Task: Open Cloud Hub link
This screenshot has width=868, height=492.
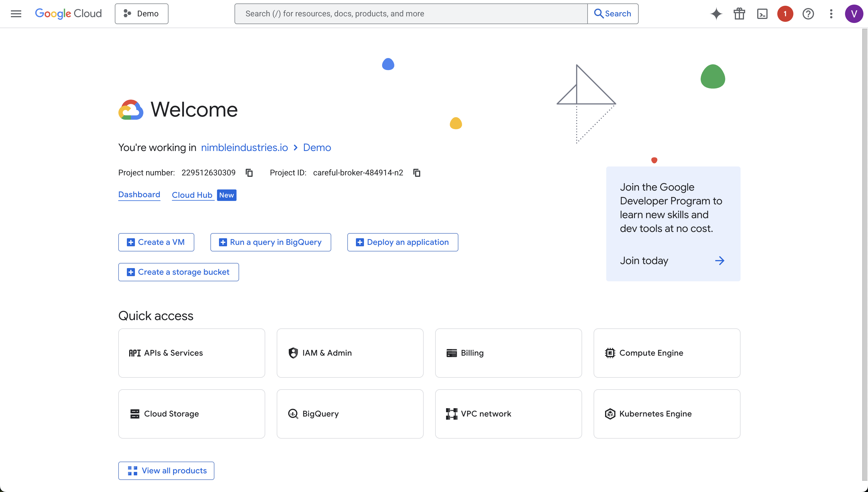Action: (x=192, y=195)
